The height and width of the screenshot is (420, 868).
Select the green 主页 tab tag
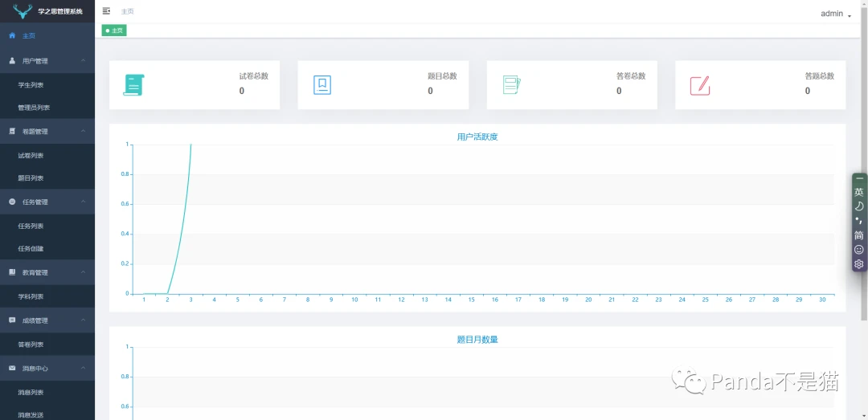(114, 31)
